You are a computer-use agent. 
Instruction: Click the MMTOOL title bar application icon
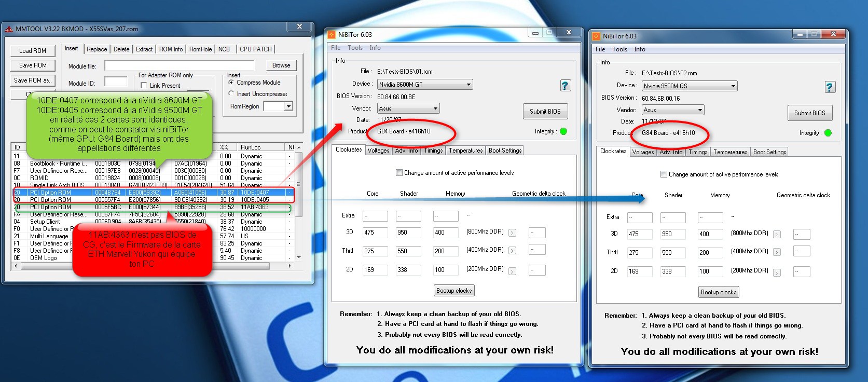click(9, 29)
